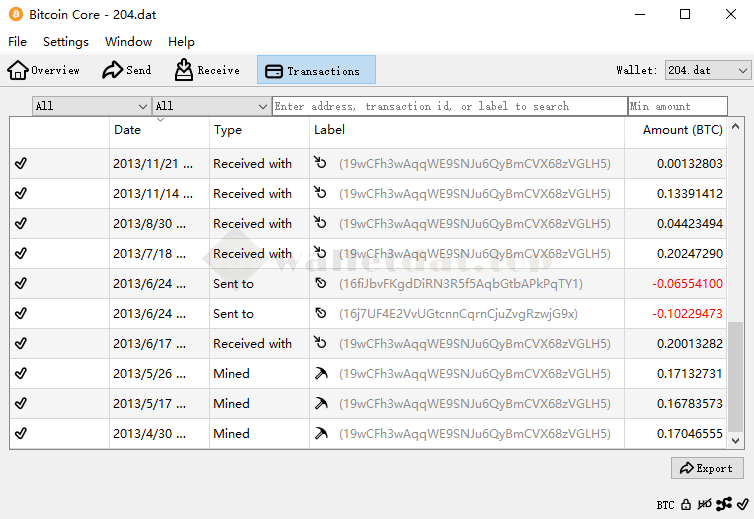Click the HD disabled status icon
Viewport: 754px width, 519px height.
pyautogui.click(x=705, y=505)
